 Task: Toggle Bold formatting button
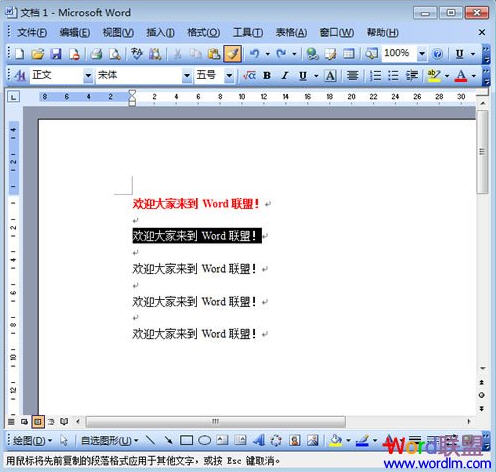pyautogui.click(x=267, y=76)
